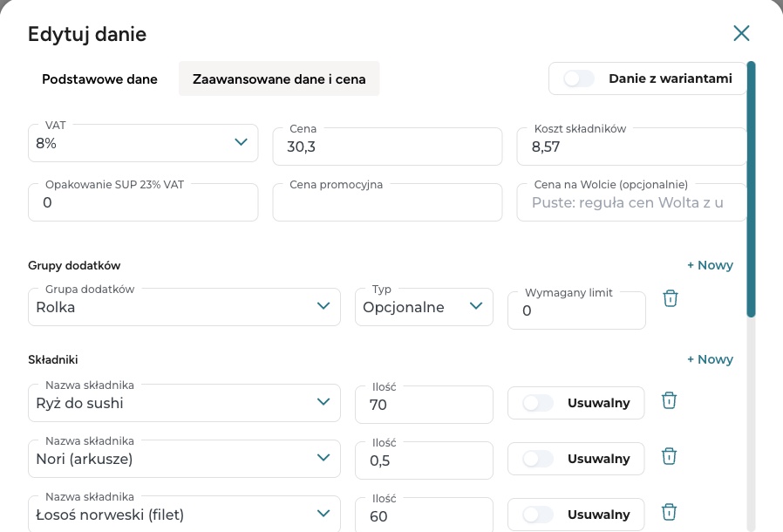Focus the Koszt składników field
The image size is (783, 532).
coord(631,147)
